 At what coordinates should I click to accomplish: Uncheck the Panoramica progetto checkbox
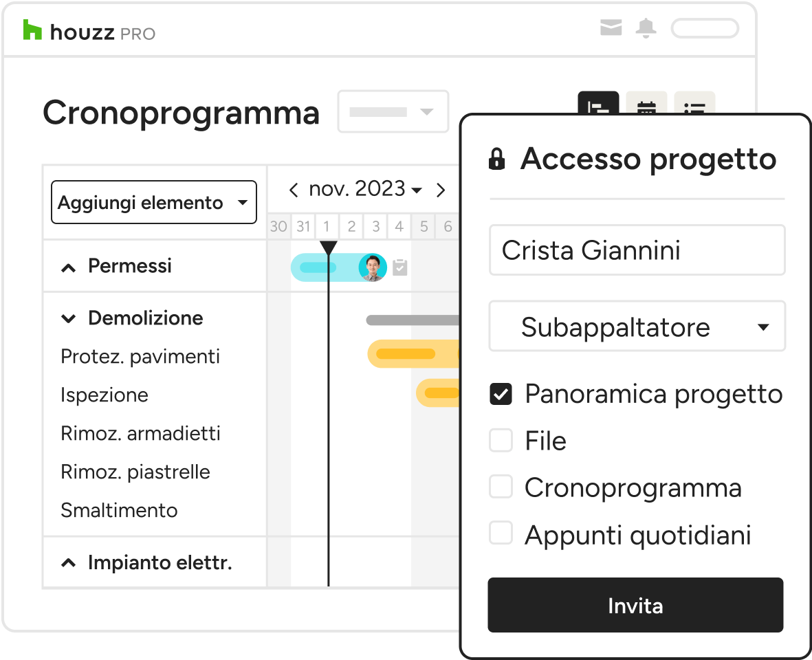point(501,394)
